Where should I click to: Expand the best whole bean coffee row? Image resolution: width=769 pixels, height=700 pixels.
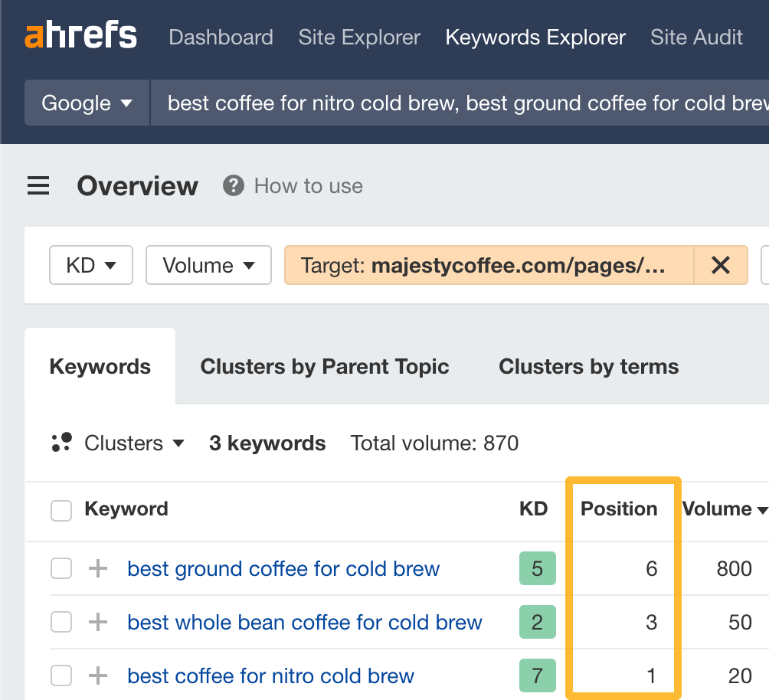click(98, 622)
